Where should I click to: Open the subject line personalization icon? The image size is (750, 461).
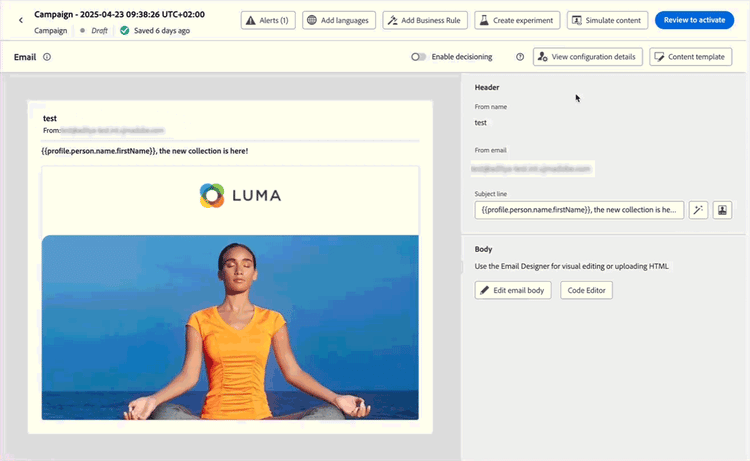tap(722, 210)
